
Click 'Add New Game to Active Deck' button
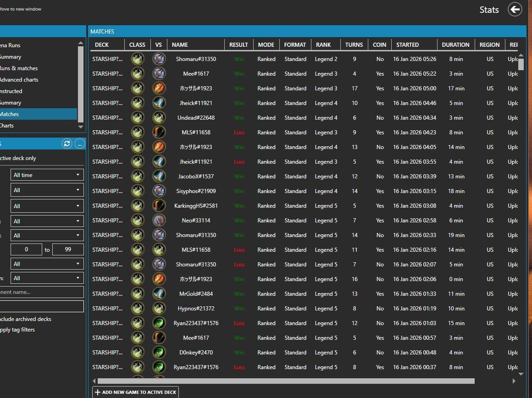[135, 392]
